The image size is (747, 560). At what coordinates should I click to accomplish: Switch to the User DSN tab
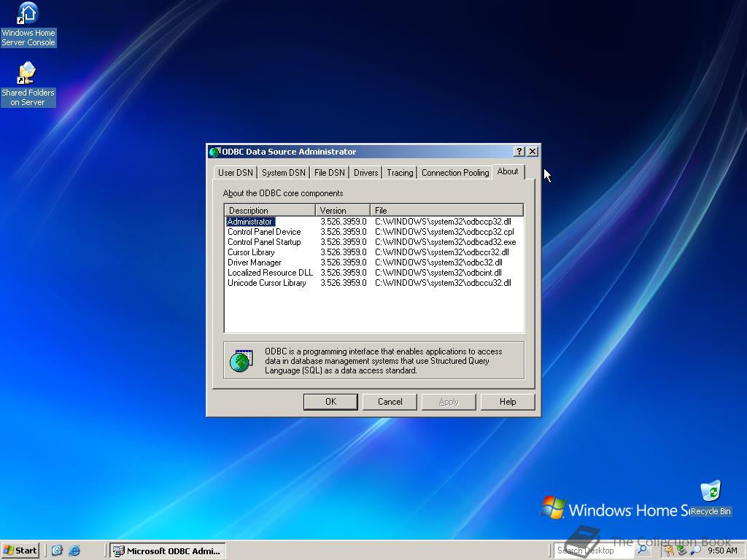click(236, 172)
